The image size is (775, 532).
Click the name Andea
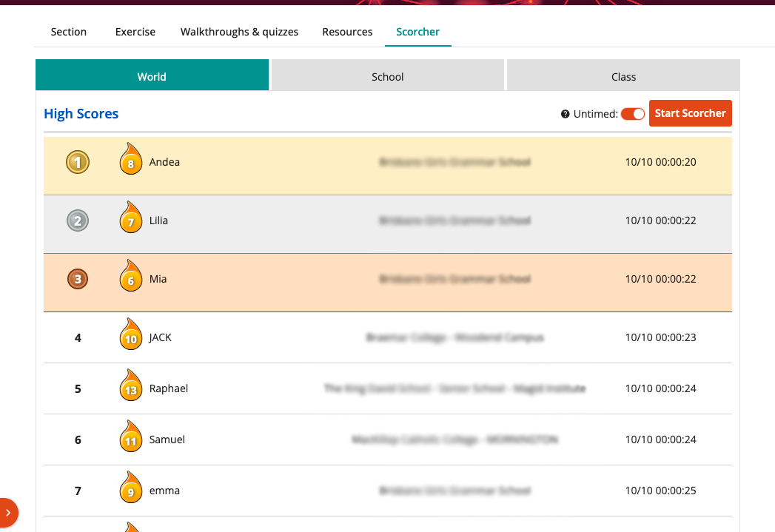164,162
